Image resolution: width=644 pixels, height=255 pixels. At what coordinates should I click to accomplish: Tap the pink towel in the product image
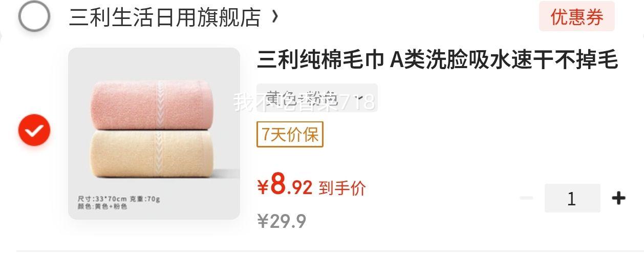[151, 106]
